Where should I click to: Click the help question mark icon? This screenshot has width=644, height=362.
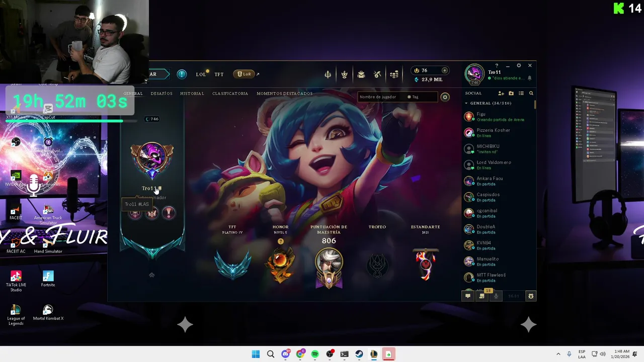497,65
